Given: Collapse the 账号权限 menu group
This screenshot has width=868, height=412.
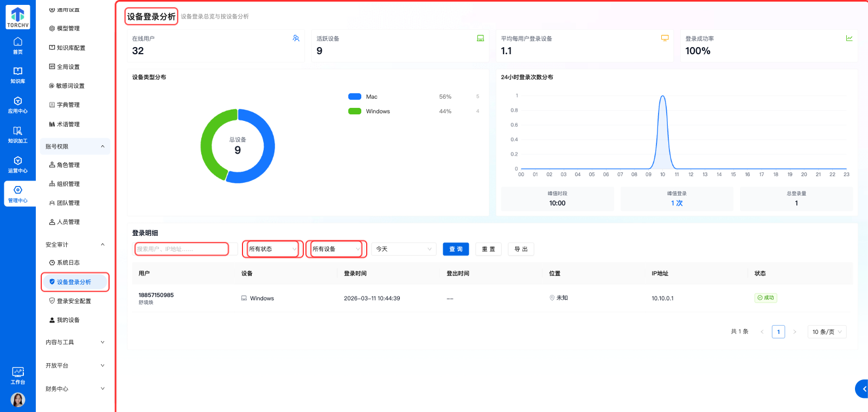Looking at the screenshot, I should [x=75, y=147].
